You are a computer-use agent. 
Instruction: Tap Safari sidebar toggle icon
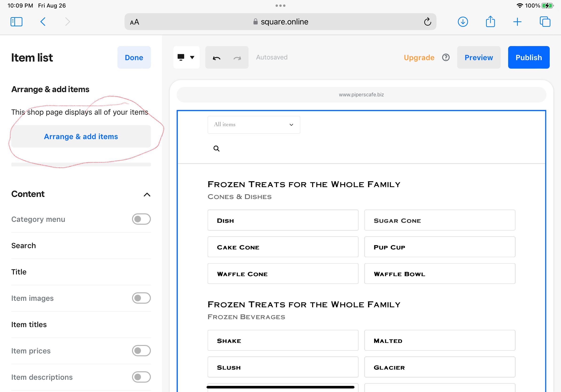pos(16,22)
